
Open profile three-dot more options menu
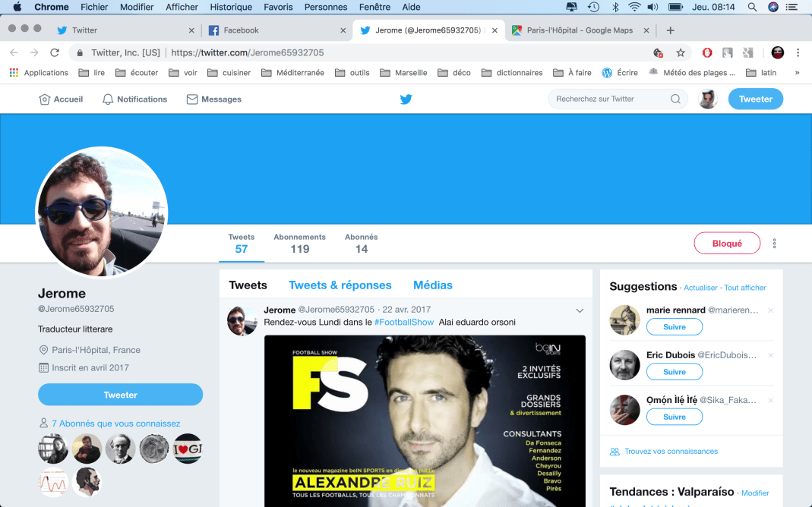pos(775,244)
